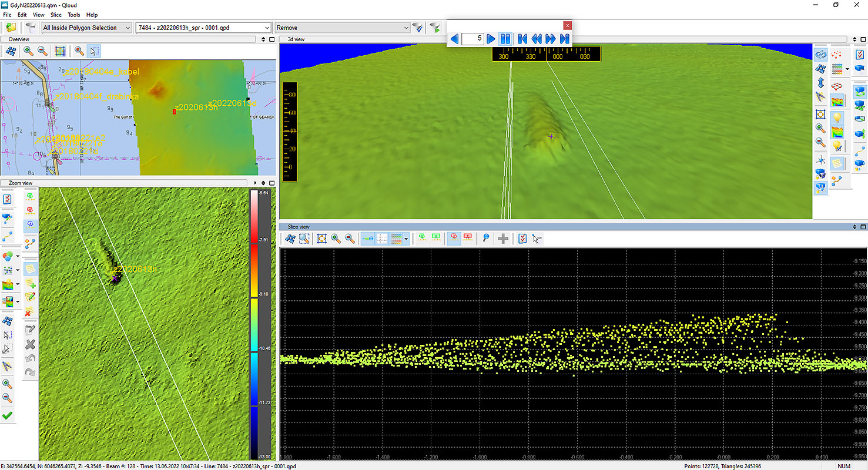Click the playback step number field showing 5
The width and height of the screenshot is (868, 470).
coord(472,39)
